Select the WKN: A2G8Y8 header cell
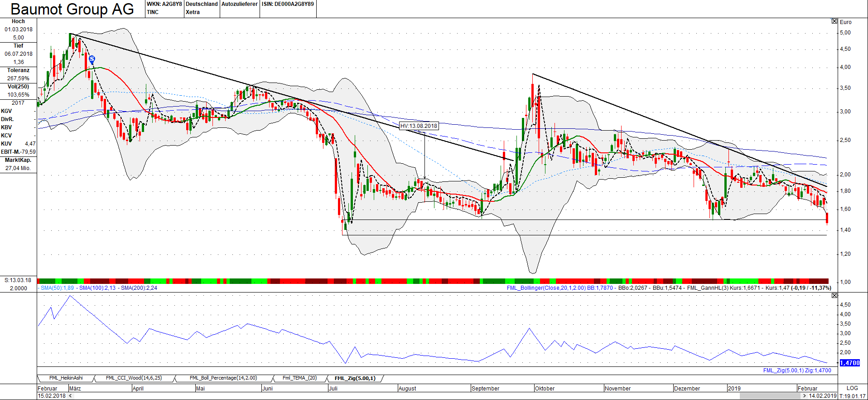The height and width of the screenshot is (400, 868). tap(164, 8)
